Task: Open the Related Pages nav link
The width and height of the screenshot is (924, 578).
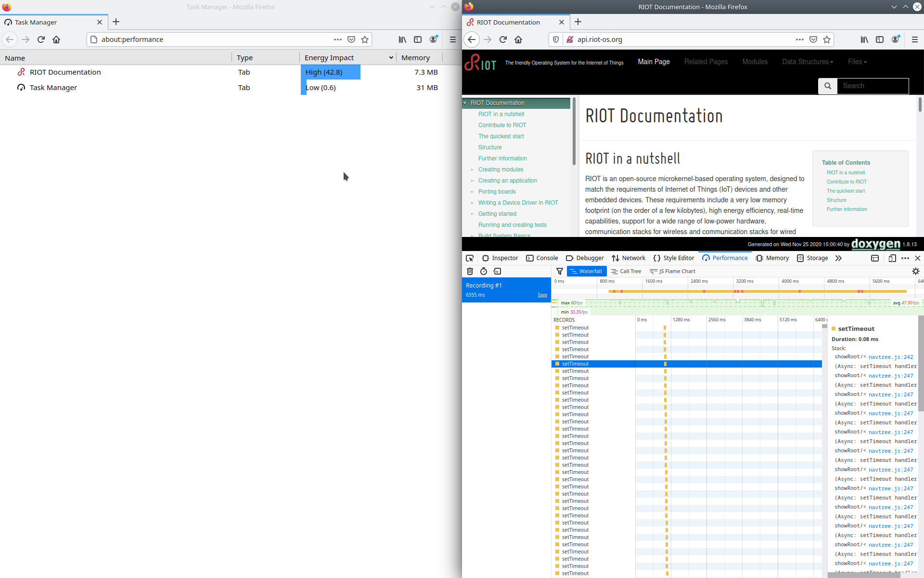Action: click(706, 62)
